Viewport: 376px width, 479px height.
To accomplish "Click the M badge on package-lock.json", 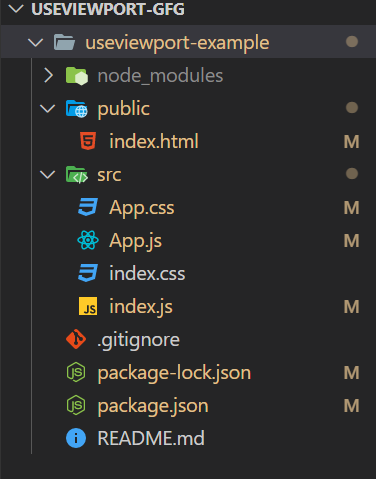I will pos(351,373).
